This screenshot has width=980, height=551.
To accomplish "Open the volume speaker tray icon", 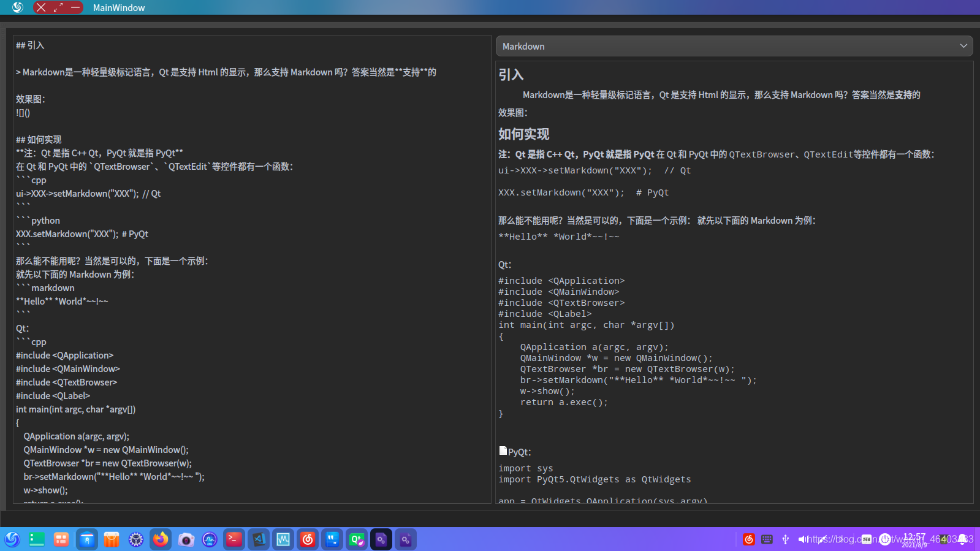I will (803, 539).
